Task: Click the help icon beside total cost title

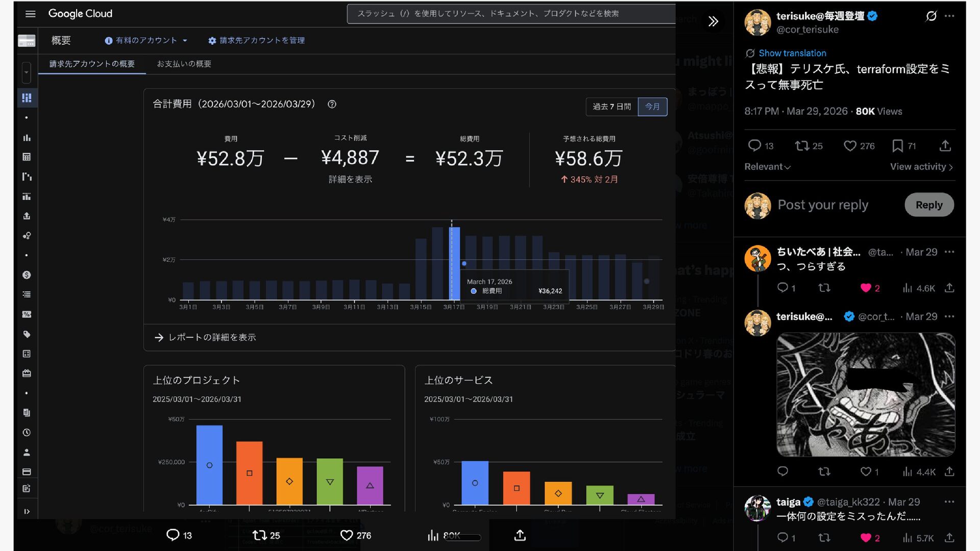Action: coord(332,104)
